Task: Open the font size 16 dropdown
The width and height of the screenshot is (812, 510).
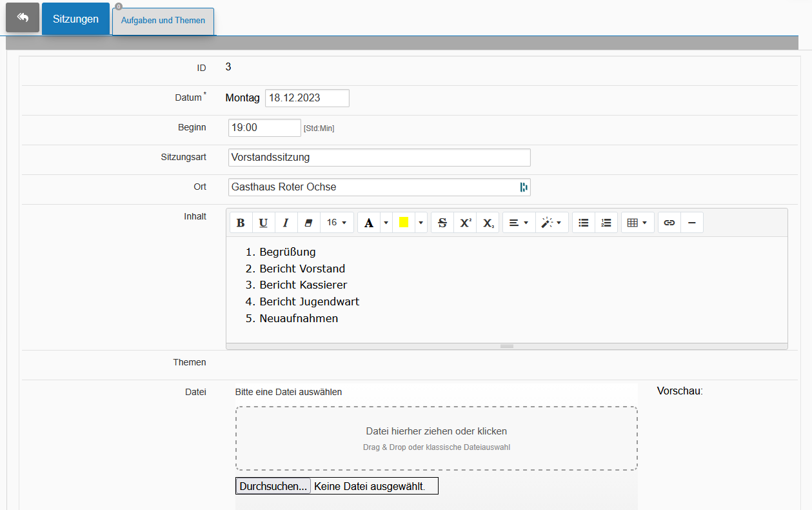Action: [x=337, y=223]
